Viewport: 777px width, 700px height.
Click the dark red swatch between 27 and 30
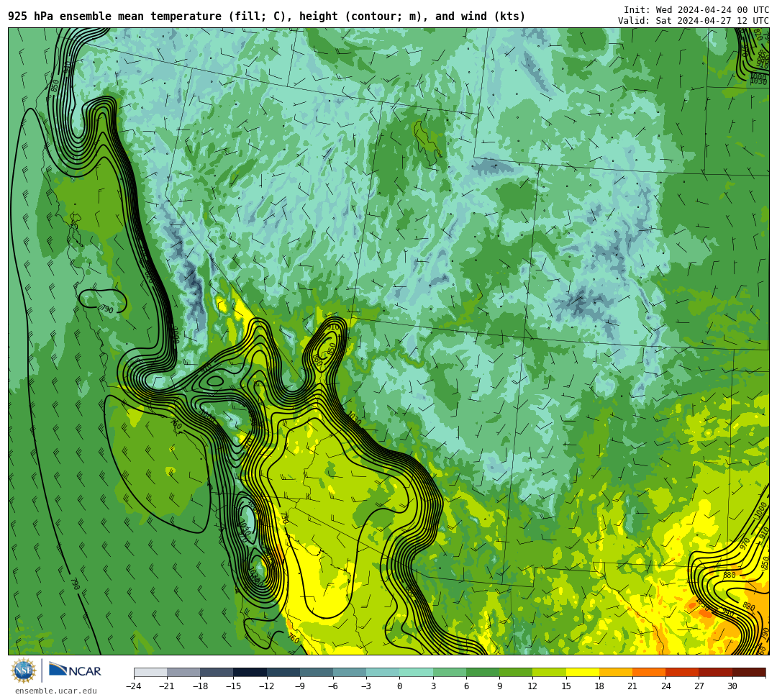715,672
